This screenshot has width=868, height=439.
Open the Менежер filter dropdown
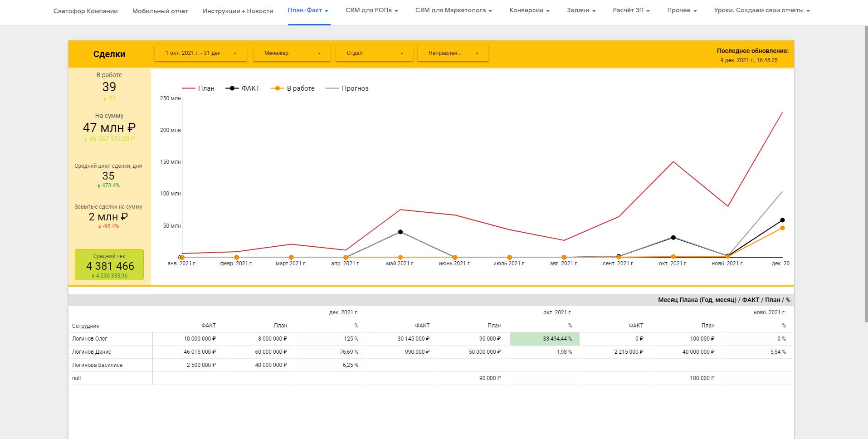[x=292, y=53]
